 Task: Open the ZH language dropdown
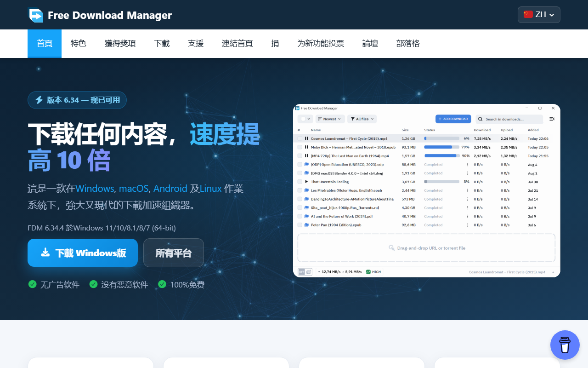click(x=539, y=15)
